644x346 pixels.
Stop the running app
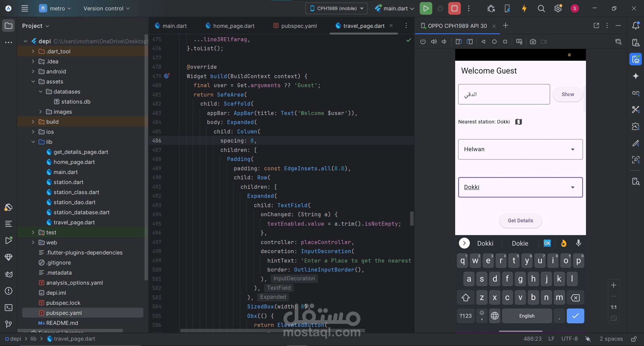tap(454, 8)
